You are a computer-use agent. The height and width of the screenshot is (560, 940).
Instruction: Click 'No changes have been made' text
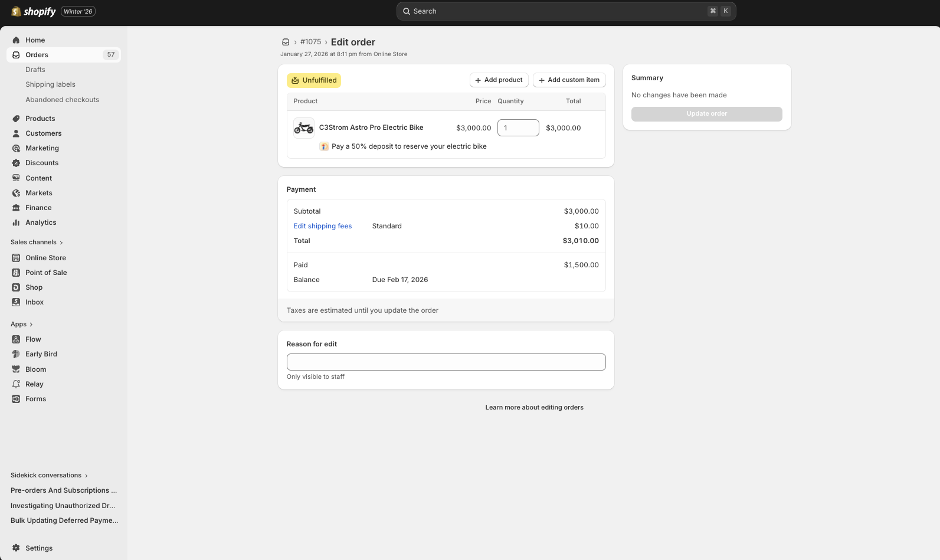click(x=679, y=95)
